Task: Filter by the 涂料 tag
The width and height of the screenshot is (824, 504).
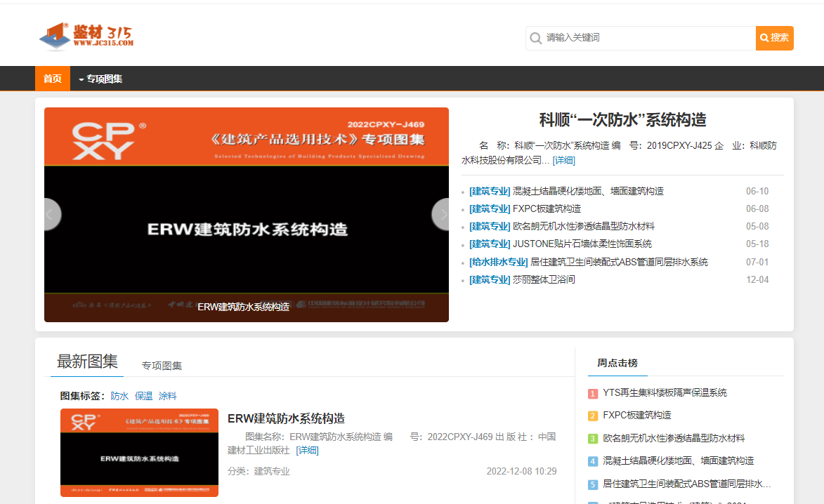Action: tap(168, 396)
